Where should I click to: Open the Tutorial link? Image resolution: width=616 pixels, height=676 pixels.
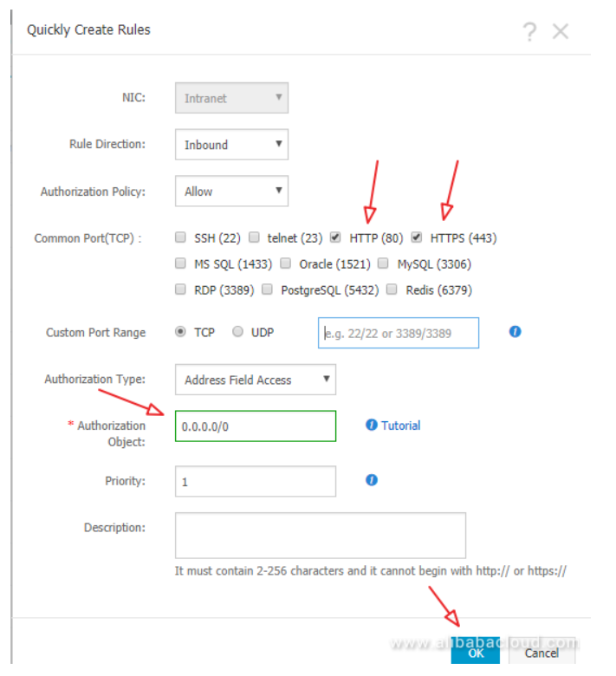(400, 426)
